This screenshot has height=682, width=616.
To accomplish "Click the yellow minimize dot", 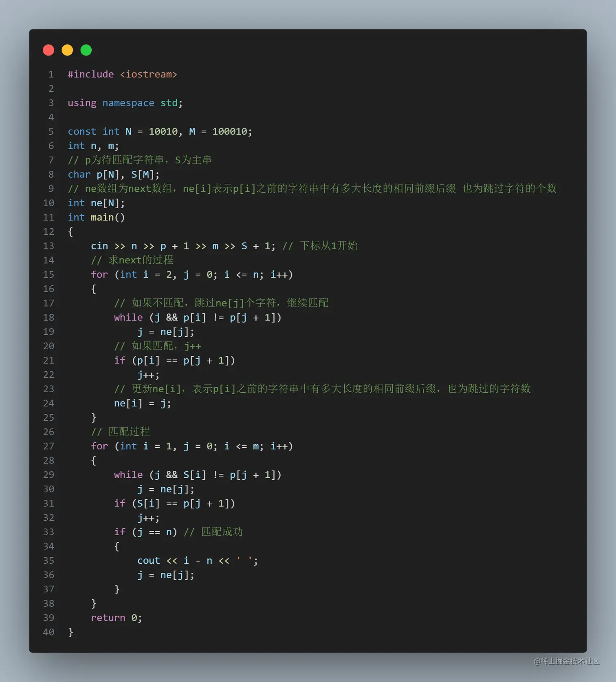I will 67,50.
